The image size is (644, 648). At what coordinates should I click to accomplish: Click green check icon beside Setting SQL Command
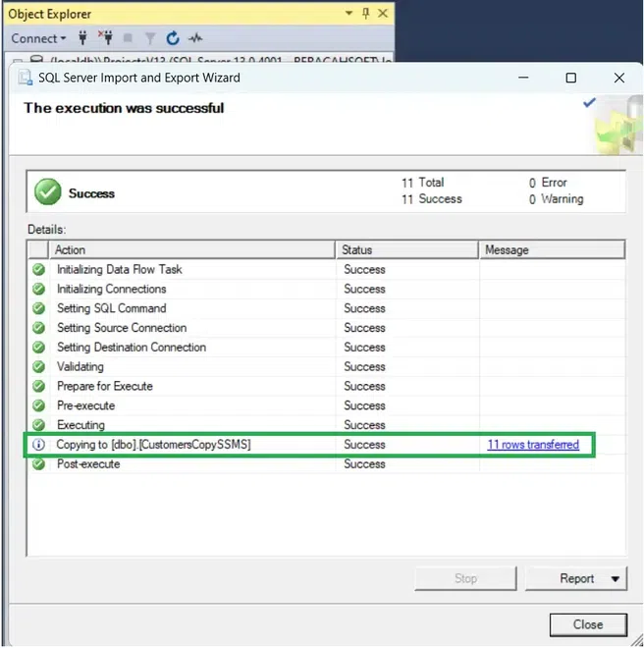point(38,308)
